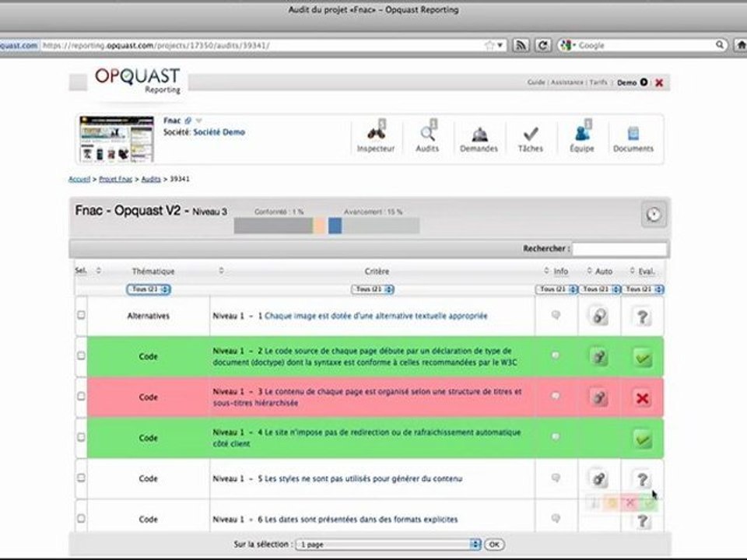The width and height of the screenshot is (747, 560).
Task: Click the question mark eval for criterion 1
Action: coord(642,317)
